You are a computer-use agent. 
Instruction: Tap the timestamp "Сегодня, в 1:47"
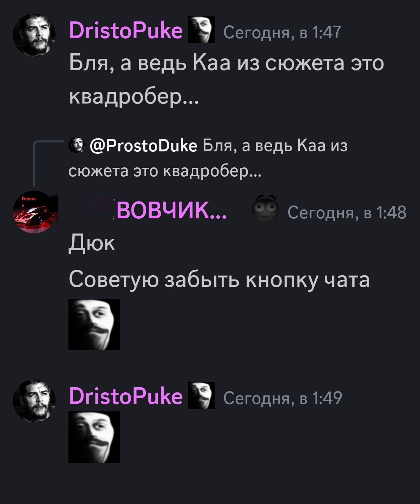point(282,32)
